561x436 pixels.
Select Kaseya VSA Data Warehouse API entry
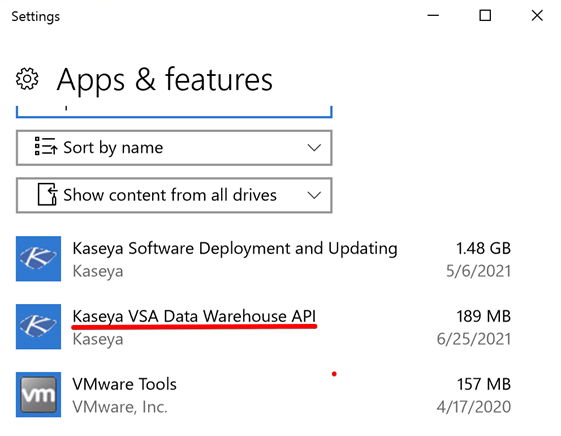point(263,327)
